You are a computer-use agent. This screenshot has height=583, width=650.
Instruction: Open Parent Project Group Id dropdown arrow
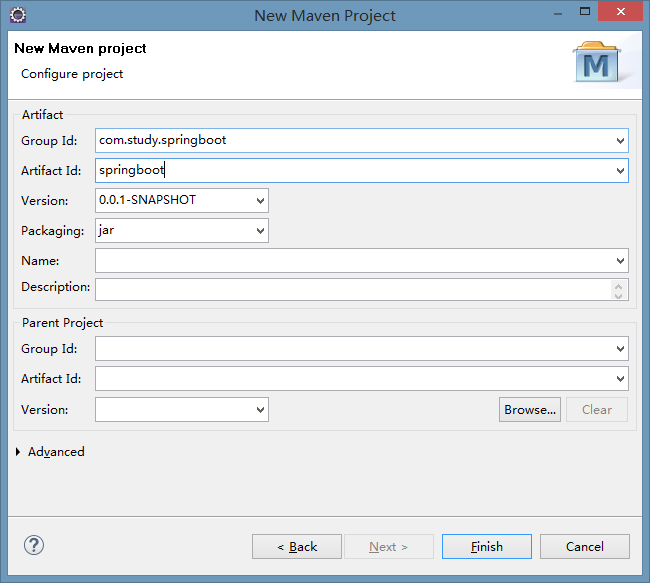point(620,349)
